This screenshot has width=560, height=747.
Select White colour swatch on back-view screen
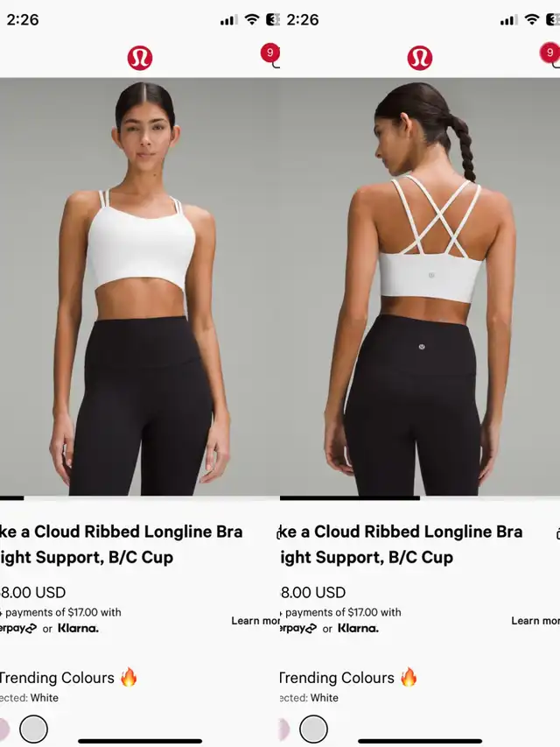(313, 729)
